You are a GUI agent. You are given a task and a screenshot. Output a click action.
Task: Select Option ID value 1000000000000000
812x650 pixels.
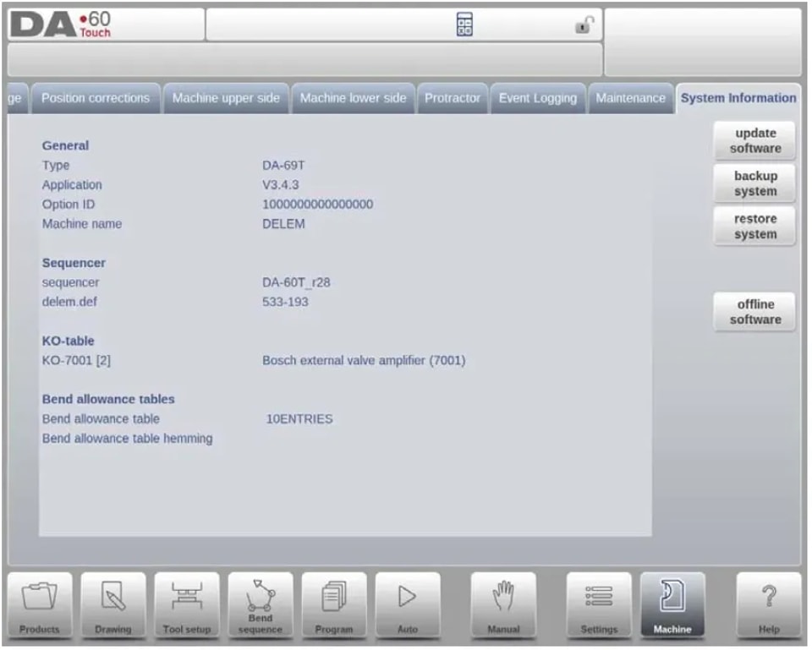tap(317, 205)
